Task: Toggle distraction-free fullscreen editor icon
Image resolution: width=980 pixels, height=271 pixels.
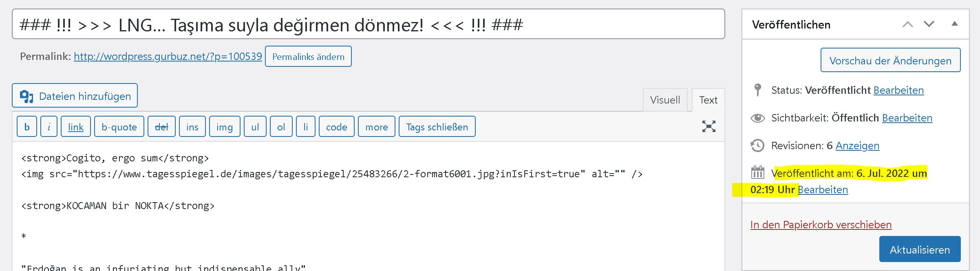Action: pos(709,126)
